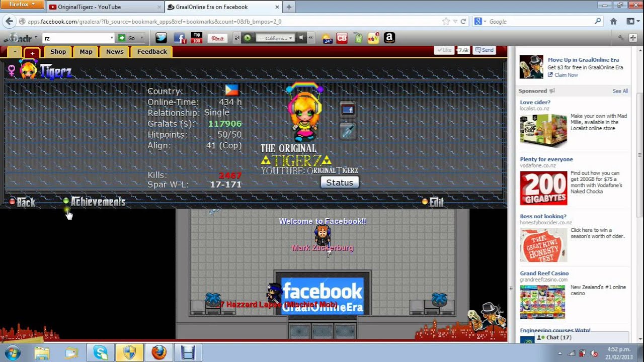Open the weather toolbar icon

(x=327, y=38)
